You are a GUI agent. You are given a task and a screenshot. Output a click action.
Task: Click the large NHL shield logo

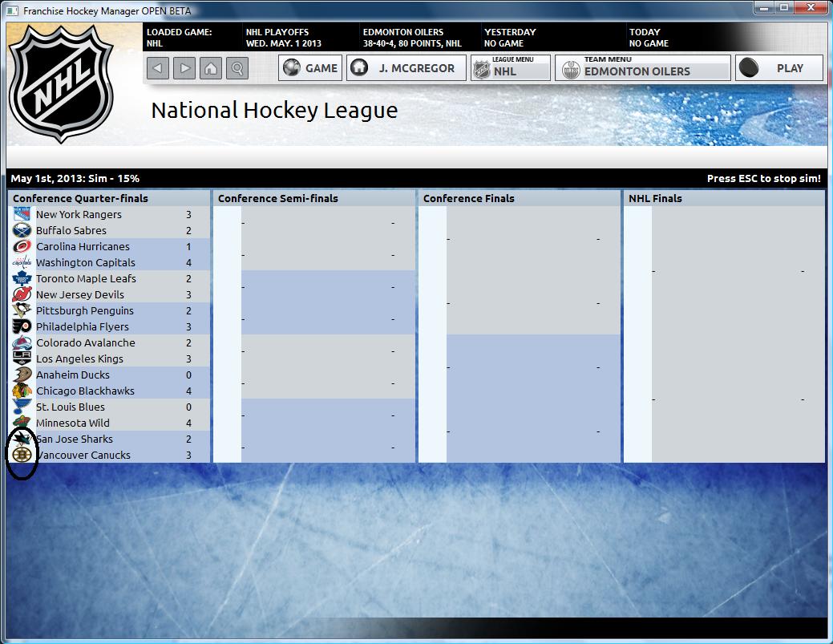click(61, 83)
